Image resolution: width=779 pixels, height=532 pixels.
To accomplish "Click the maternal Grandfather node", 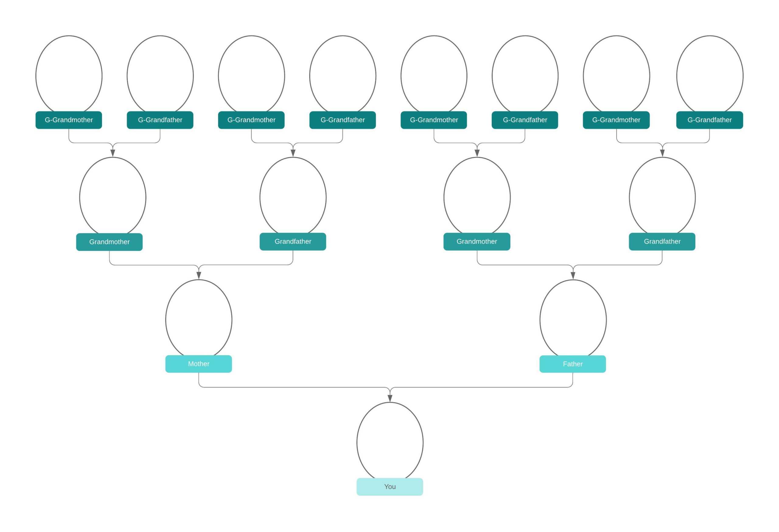I will tap(293, 240).
